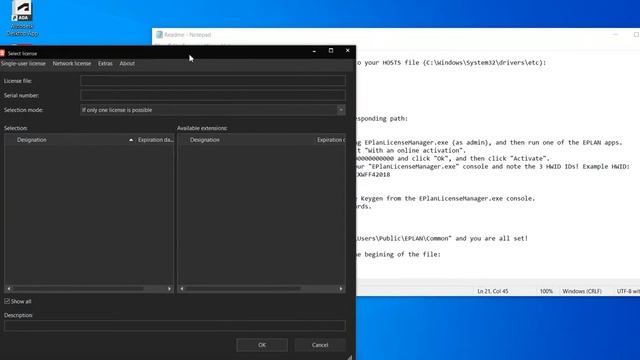
Task: Click the Keygen line in Notepad
Action: 445,198
